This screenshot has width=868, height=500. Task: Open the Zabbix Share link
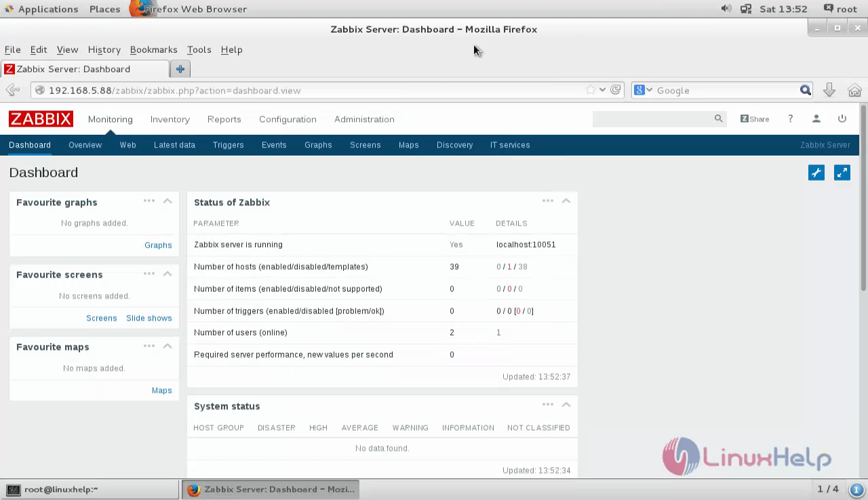(755, 119)
